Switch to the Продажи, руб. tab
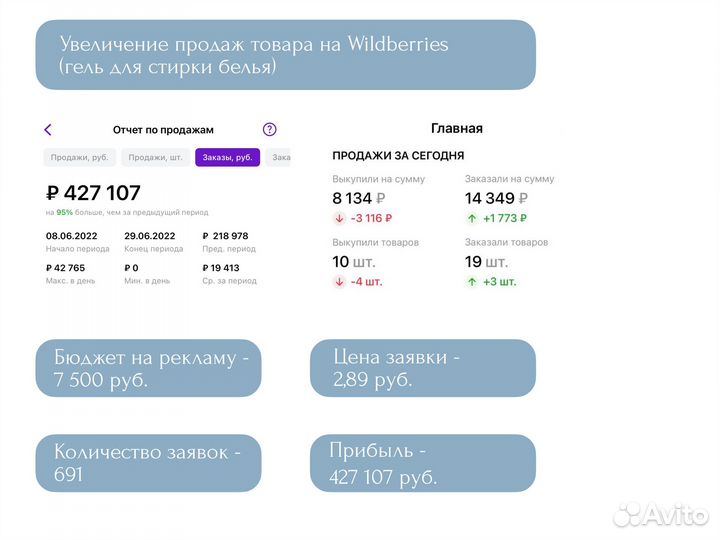 79,158
